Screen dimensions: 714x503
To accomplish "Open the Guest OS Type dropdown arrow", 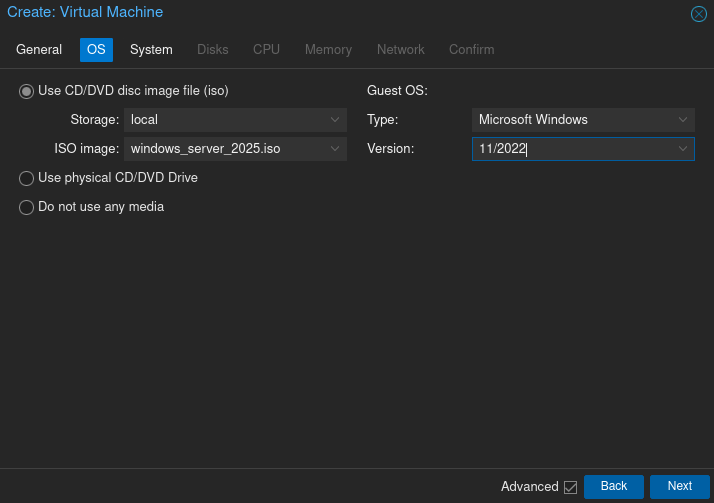I will coord(683,120).
